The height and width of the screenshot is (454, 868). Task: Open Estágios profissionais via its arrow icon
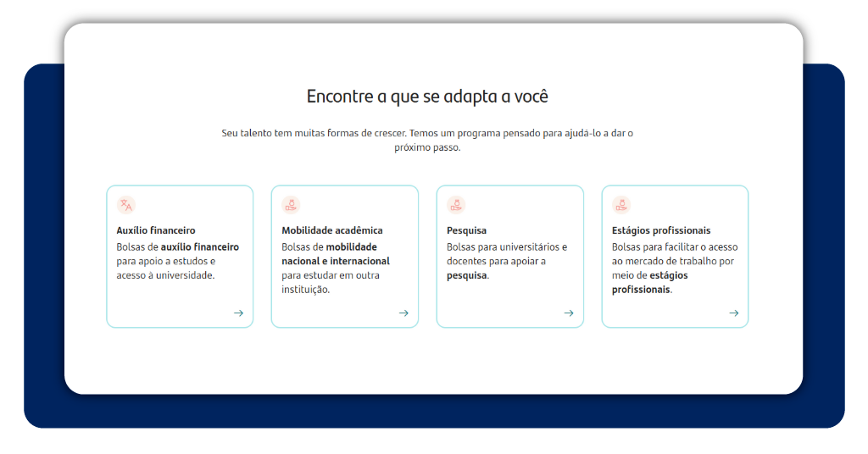pos(734,313)
